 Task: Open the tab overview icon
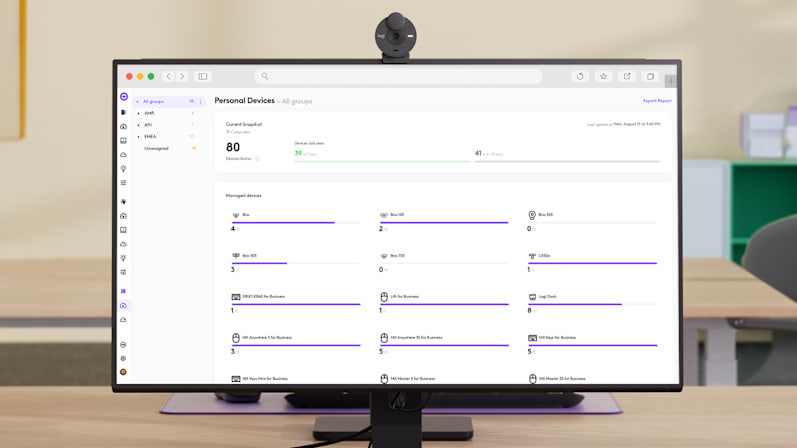coord(650,76)
